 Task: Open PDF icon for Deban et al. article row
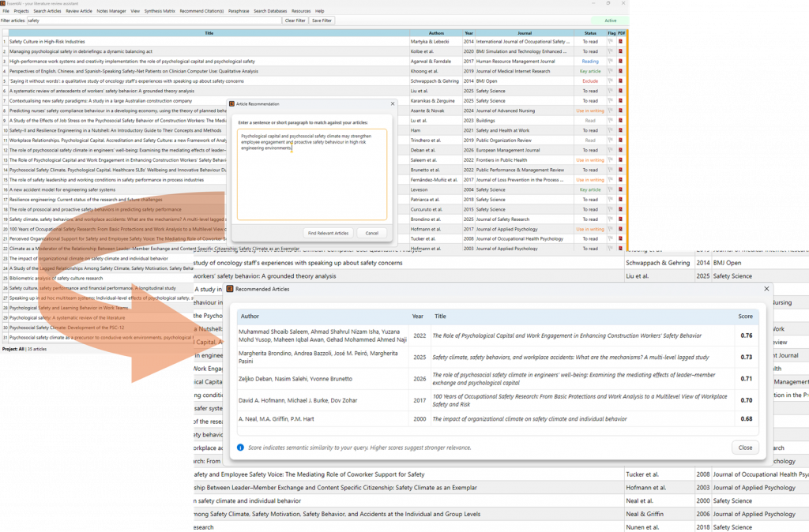pyautogui.click(x=620, y=150)
